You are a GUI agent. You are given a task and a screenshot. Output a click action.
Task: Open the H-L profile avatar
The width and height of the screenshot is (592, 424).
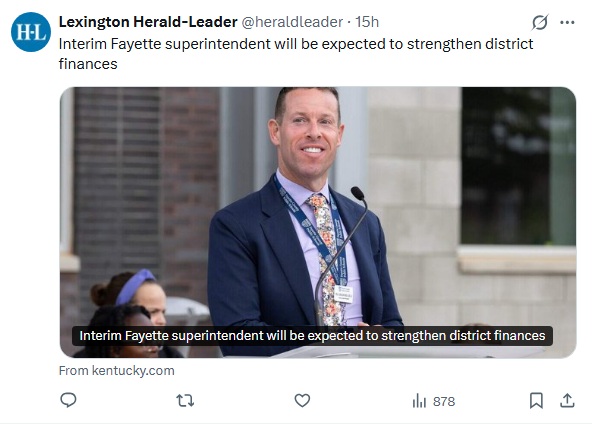point(31,32)
